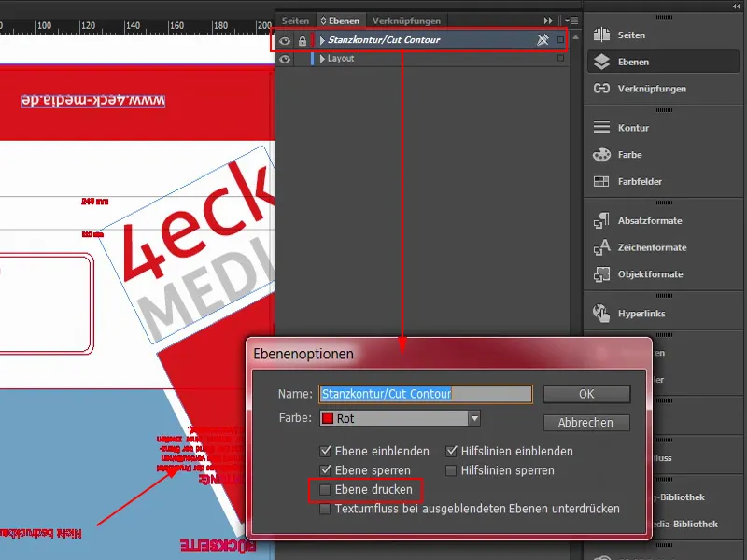Open the Farbfelder swatches icon

point(601,181)
